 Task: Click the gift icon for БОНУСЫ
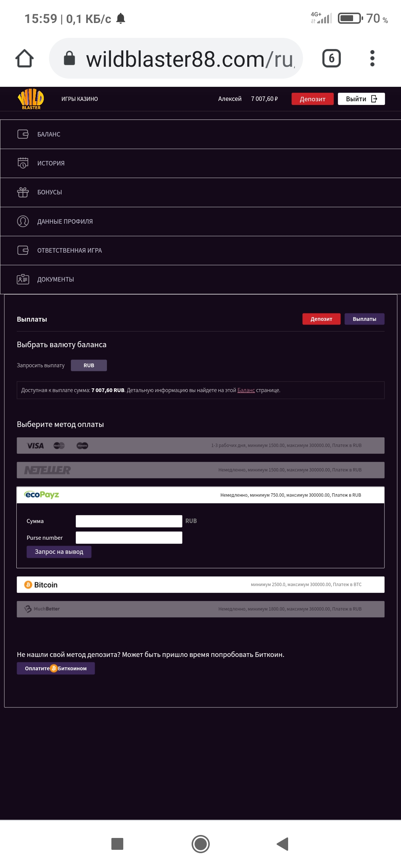coord(23,192)
